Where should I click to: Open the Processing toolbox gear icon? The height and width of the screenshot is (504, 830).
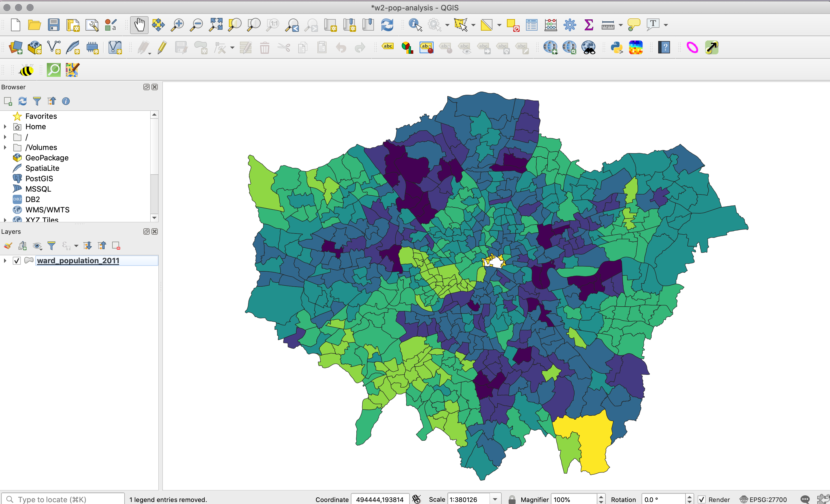click(570, 25)
